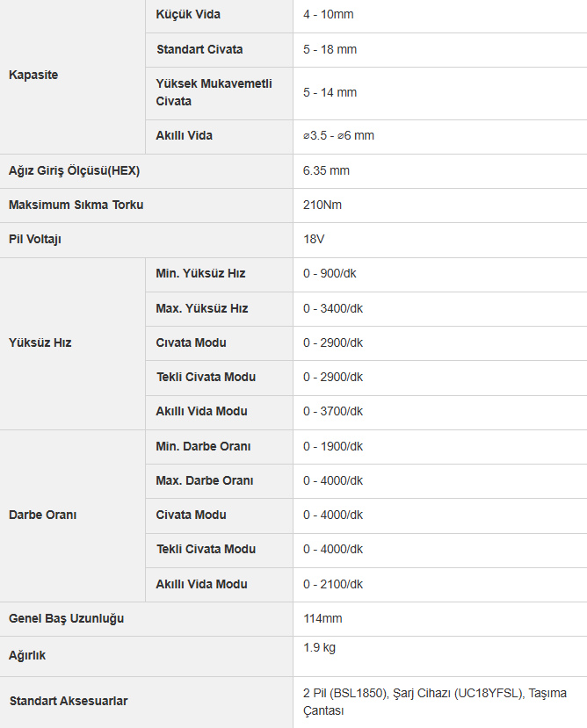Image resolution: width=587 pixels, height=728 pixels.
Task: Click the Akıllı Vida diameter value
Action: point(338,135)
